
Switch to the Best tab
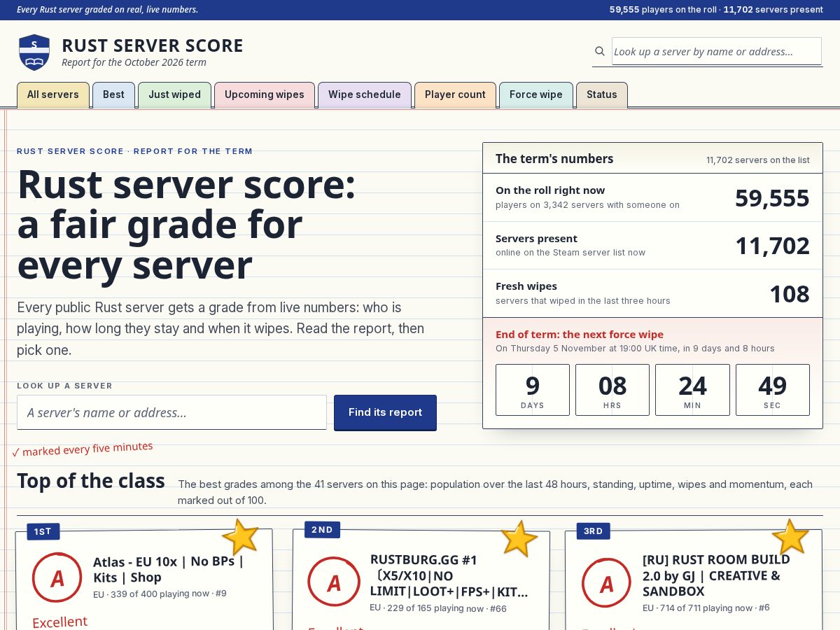click(x=113, y=95)
